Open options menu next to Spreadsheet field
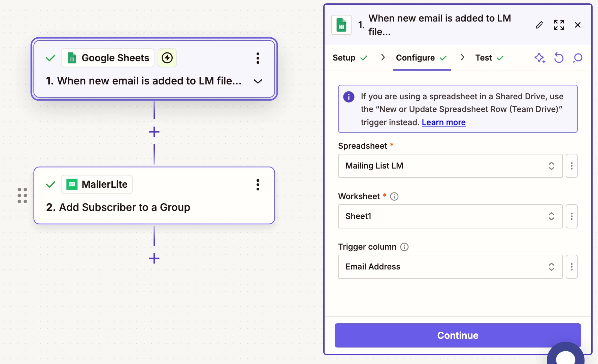Viewport: 598px width, 364px height. 572,166
